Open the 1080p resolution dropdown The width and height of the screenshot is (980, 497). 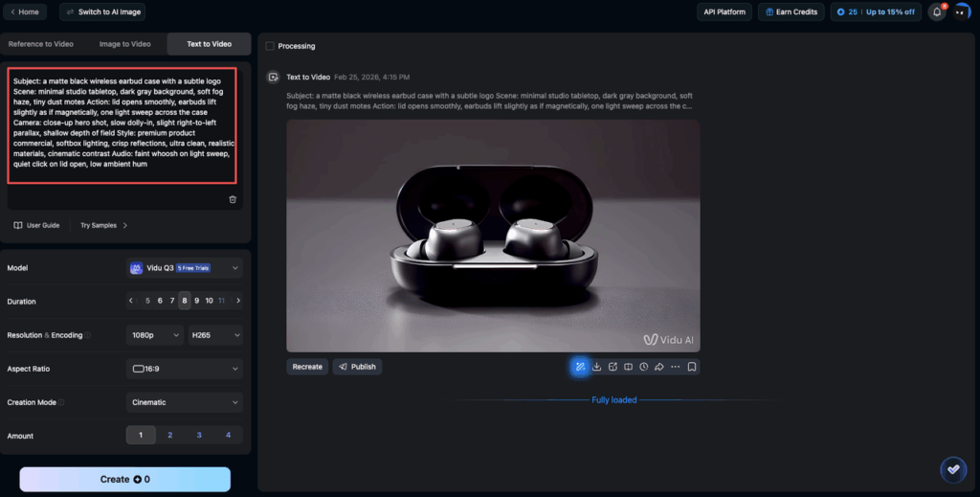point(155,335)
